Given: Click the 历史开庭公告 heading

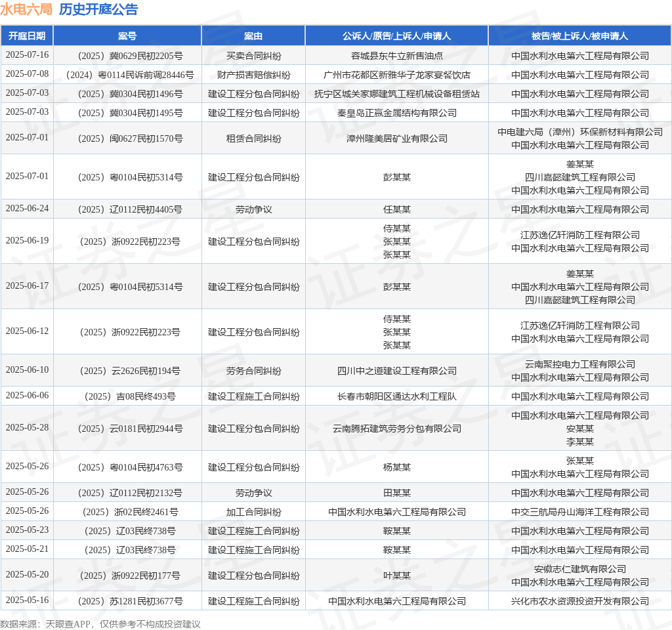Looking at the screenshot, I should coord(98,9).
